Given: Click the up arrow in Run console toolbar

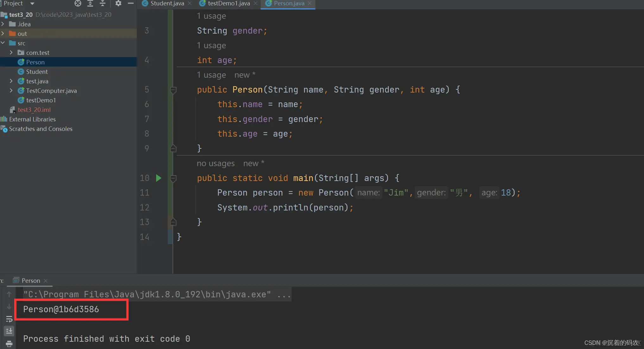Looking at the screenshot, I should click(9, 294).
